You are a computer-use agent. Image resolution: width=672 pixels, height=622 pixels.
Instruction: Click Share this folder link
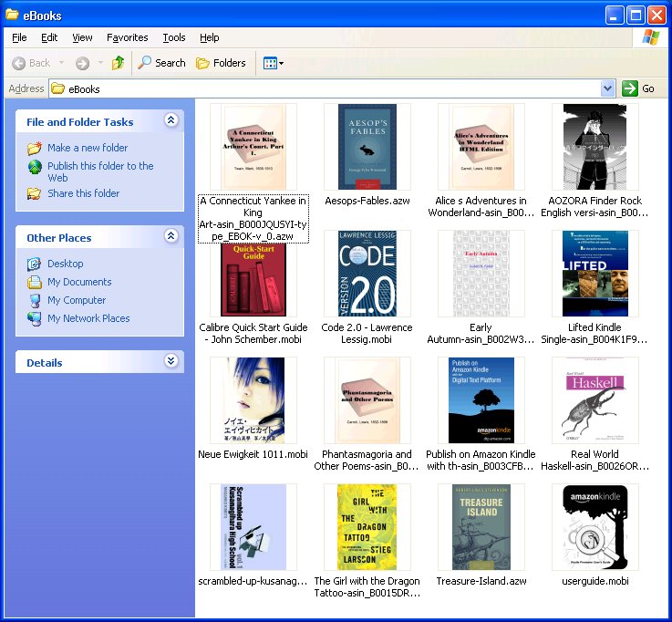click(x=83, y=193)
